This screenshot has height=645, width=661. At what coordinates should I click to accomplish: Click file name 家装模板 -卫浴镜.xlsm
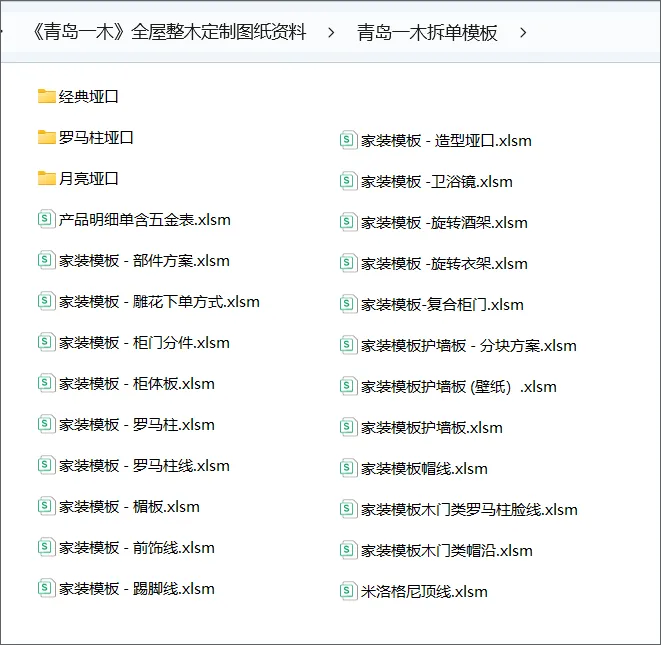tap(437, 182)
